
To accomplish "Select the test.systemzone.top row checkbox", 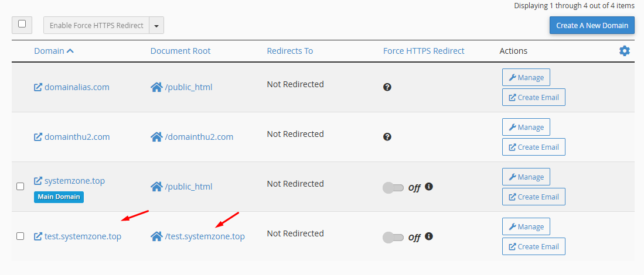I will 21,236.
